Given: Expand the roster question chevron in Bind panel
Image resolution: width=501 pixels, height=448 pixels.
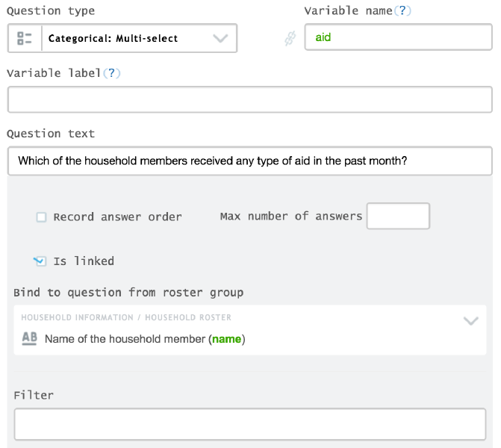Looking at the screenshot, I should [470, 321].
